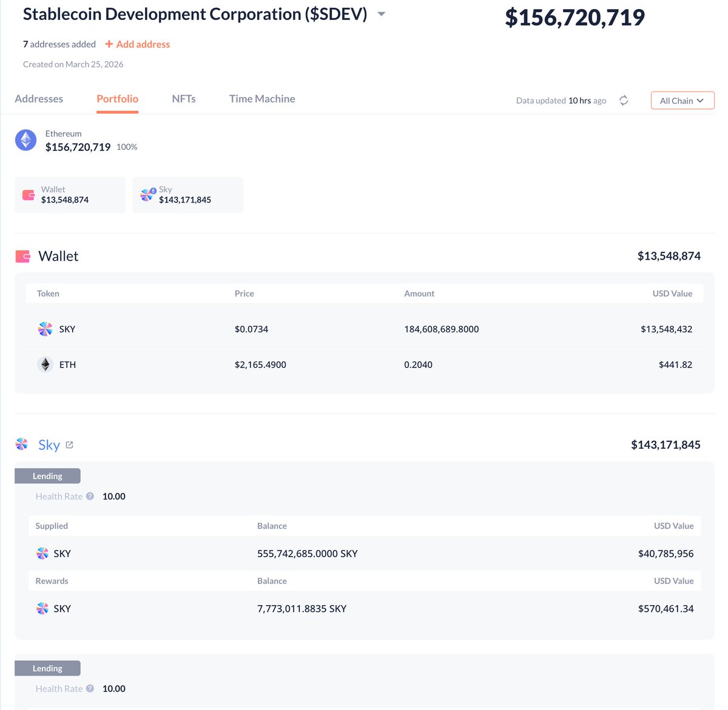Expand the portfolio name dropdown arrow

point(381,14)
